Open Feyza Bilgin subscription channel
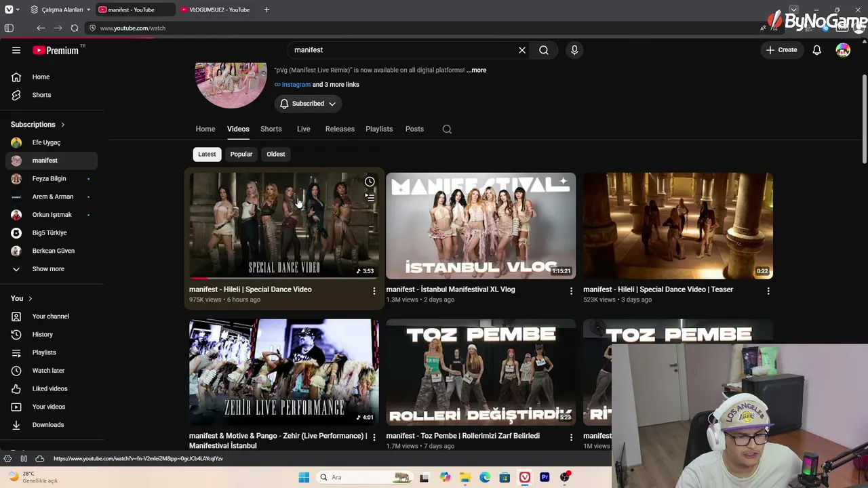 click(x=52, y=179)
